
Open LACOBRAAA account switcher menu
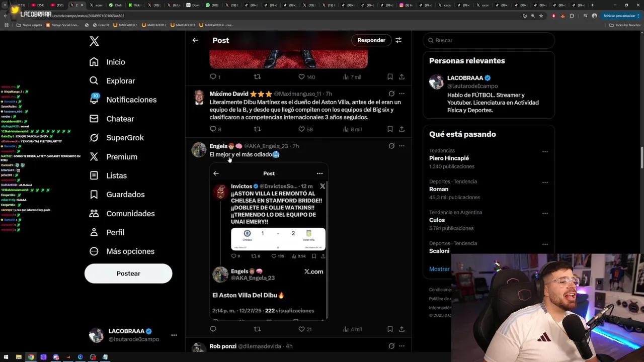(133, 335)
